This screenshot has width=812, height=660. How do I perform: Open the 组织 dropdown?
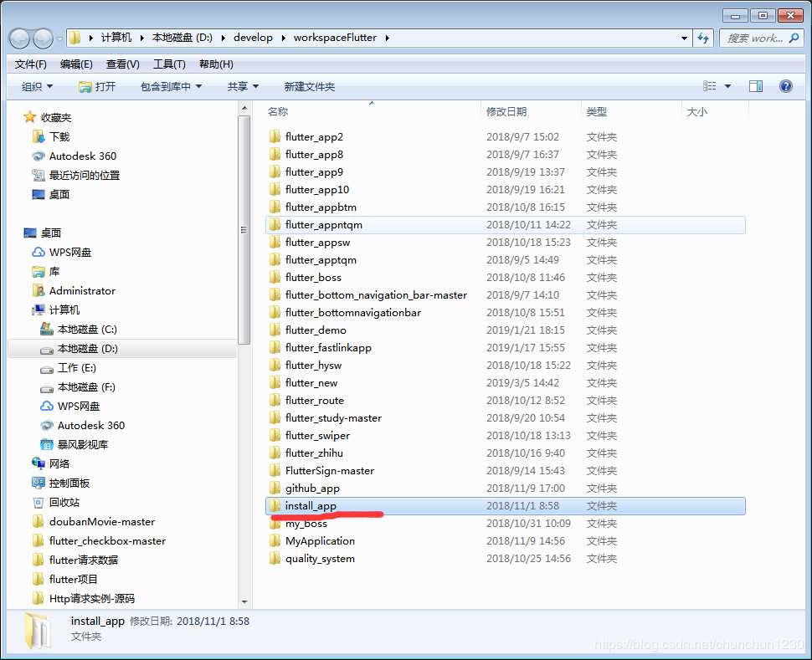click(x=37, y=86)
